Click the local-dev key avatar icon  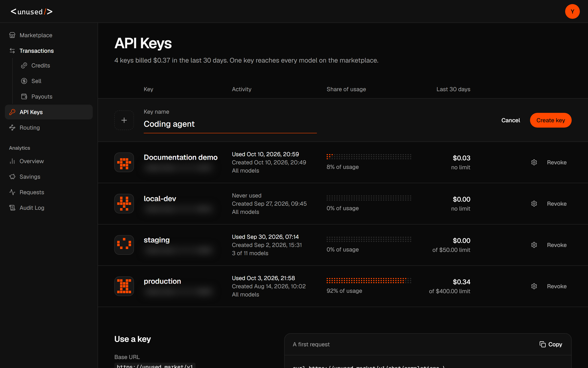click(x=124, y=204)
